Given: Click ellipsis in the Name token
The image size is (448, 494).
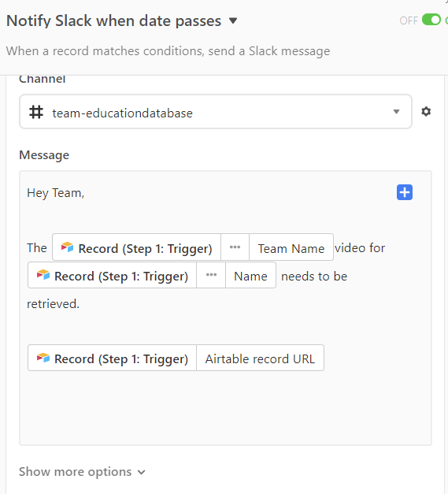Looking at the screenshot, I should tap(211, 275).
